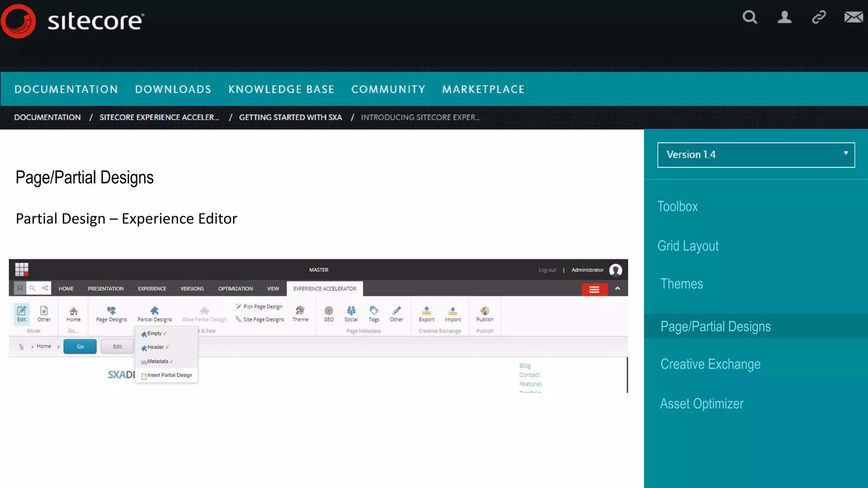Open Creative Exchange in sidebar

[710, 364]
